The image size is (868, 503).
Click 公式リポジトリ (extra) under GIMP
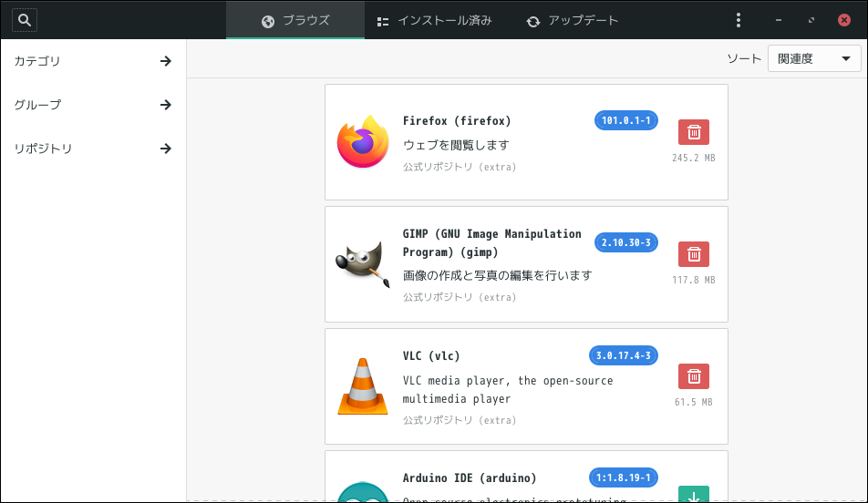[460, 298]
